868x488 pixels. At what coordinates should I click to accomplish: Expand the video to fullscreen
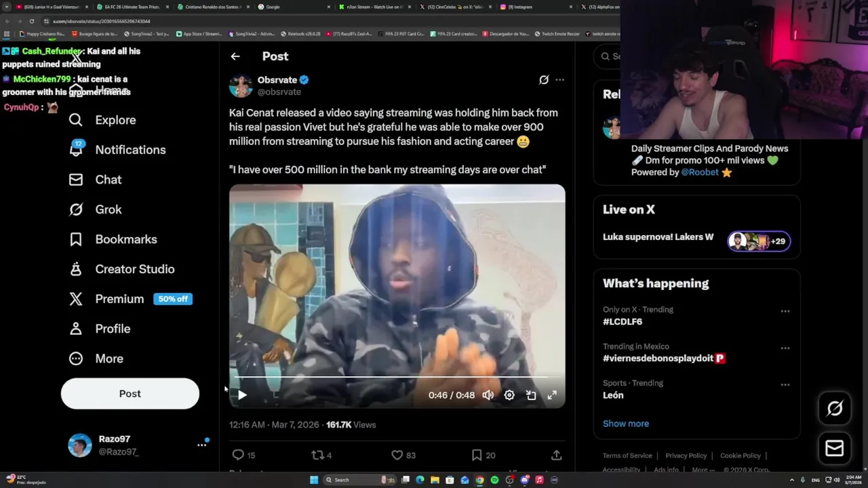click(552, 395)
